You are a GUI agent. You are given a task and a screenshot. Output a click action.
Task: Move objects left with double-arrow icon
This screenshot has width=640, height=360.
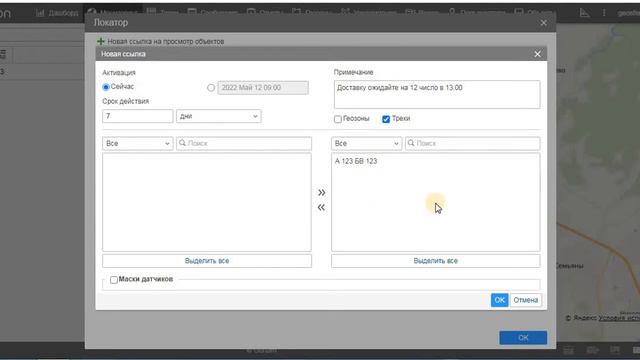(x=322, y=207)
